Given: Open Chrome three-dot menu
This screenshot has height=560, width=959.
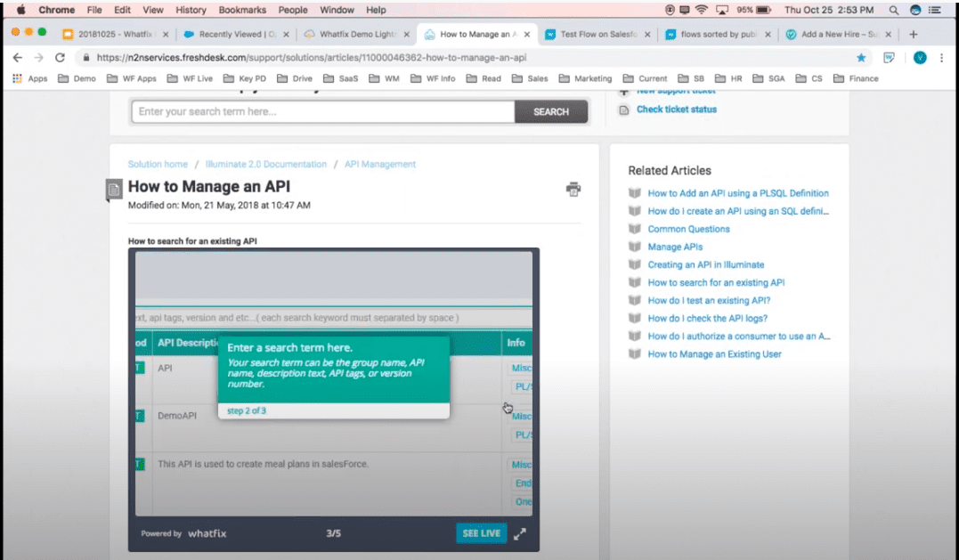Looking at the screenshot, I should pyautogui.click(x=941, y=58).
